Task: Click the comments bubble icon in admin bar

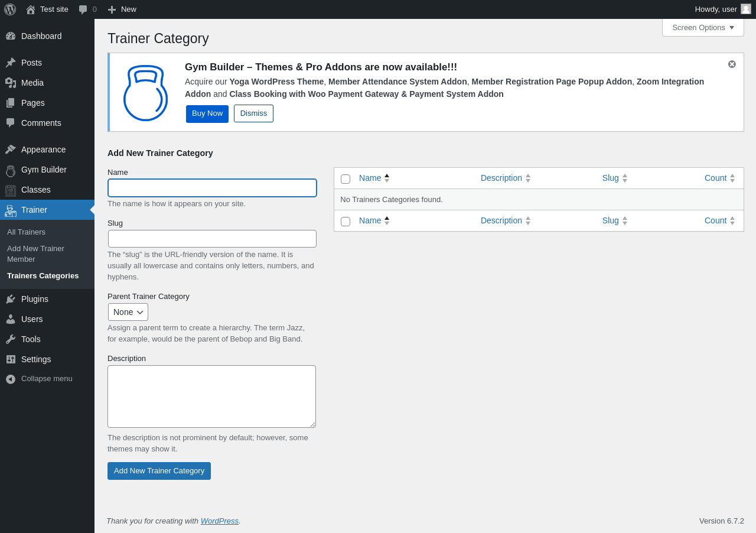Action: 83,9
